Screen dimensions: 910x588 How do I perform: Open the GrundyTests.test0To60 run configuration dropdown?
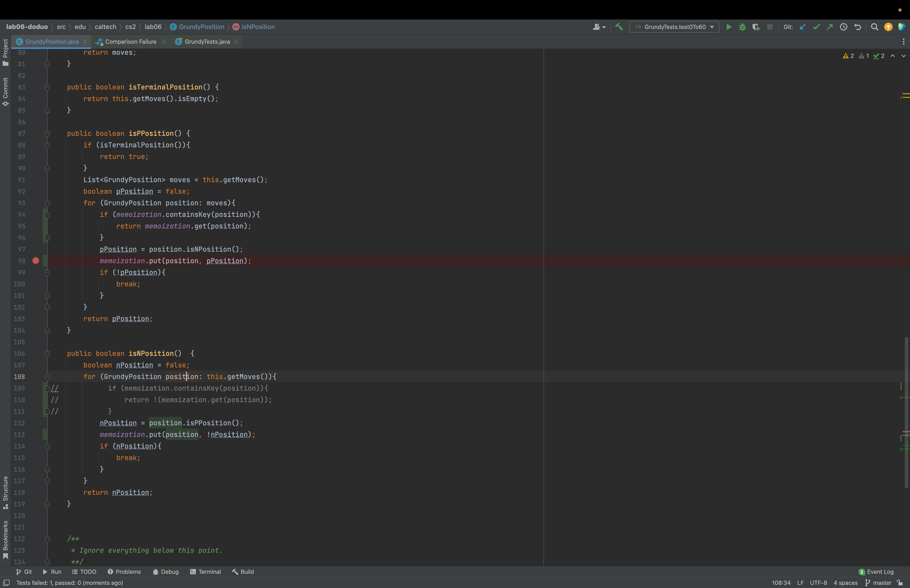pyautogui.click(x=674, y=27)
